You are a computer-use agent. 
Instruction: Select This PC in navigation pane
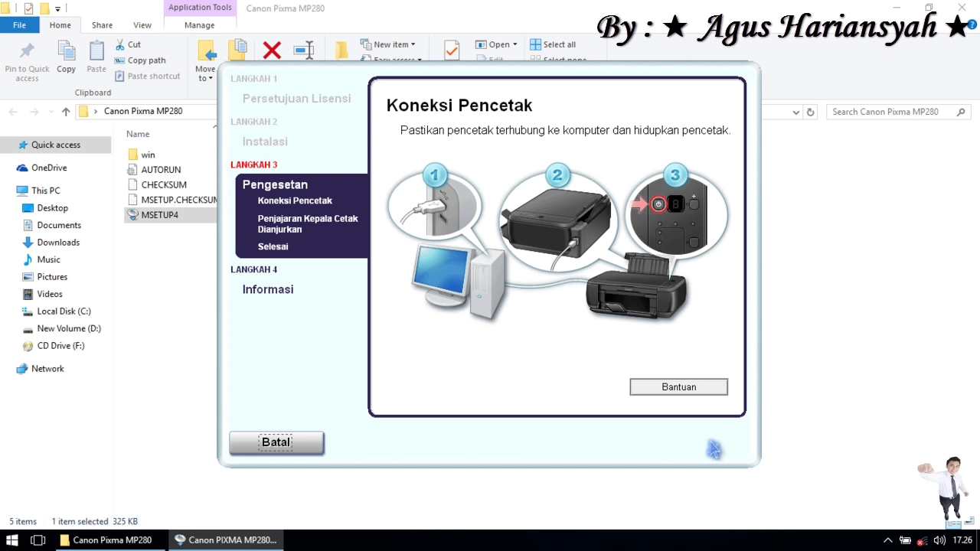[45, 191]
